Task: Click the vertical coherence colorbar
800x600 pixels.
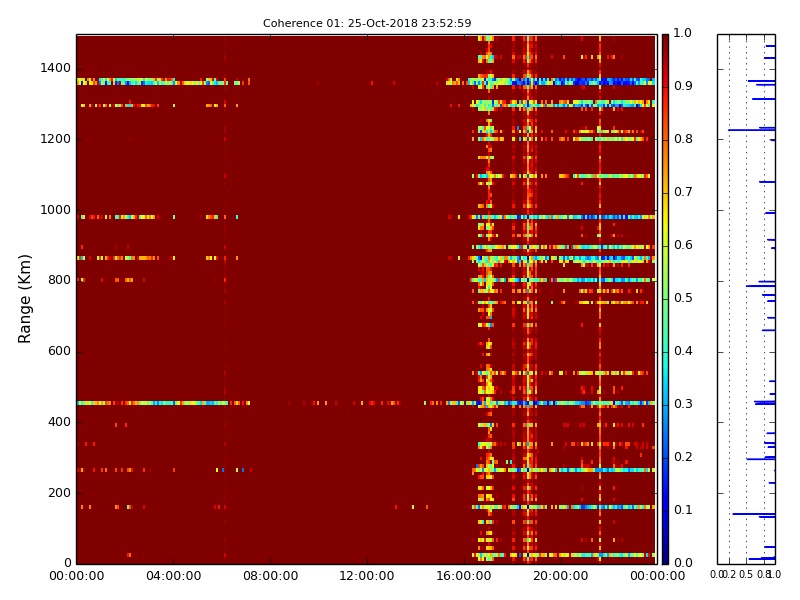Action: pyautogui.click(x=665, y=299)
